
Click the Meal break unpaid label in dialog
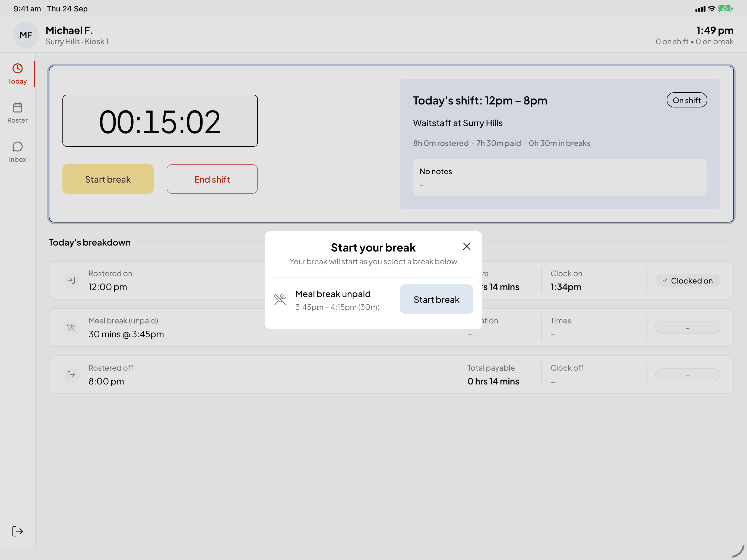(333, 294)
